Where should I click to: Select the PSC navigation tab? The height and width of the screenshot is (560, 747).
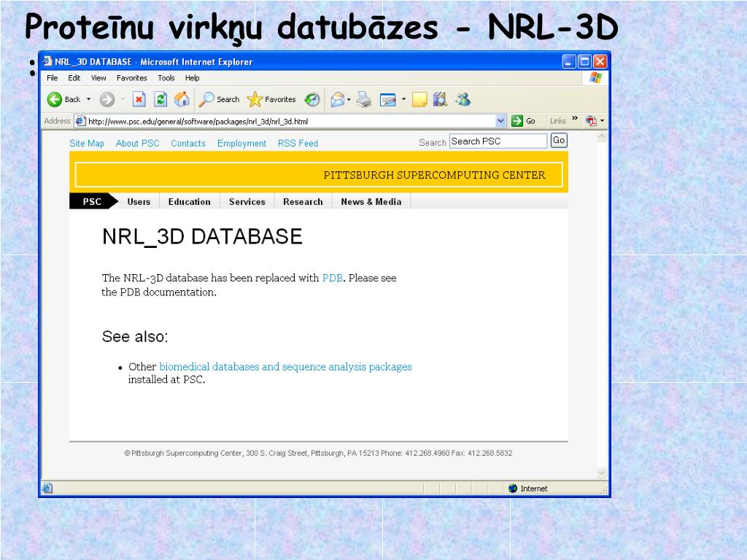pyautogui.click(x=93, y=201)
